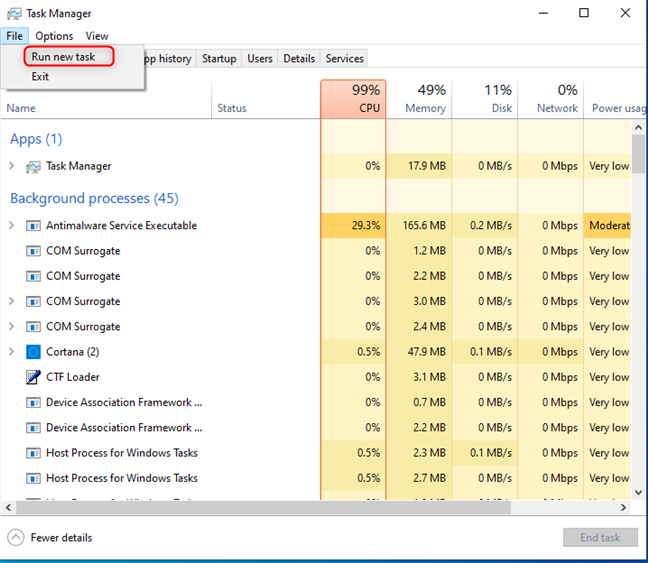Click the CTF Loader pen icon
The height and width of the screenshot is (563, 648).
(33, 377)
